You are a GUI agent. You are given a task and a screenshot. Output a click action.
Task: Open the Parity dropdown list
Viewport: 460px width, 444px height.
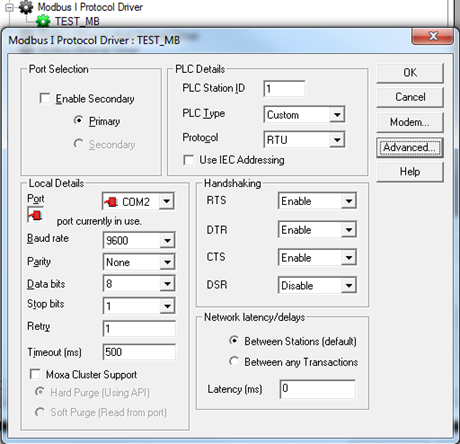coord(167,262)
